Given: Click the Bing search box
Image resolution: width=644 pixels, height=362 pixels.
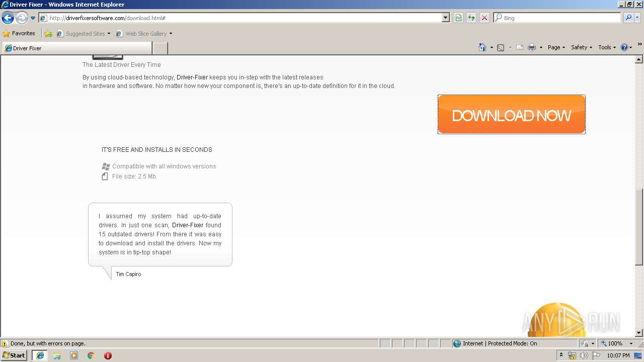Looking at the screenshot, I should (558, 18).
